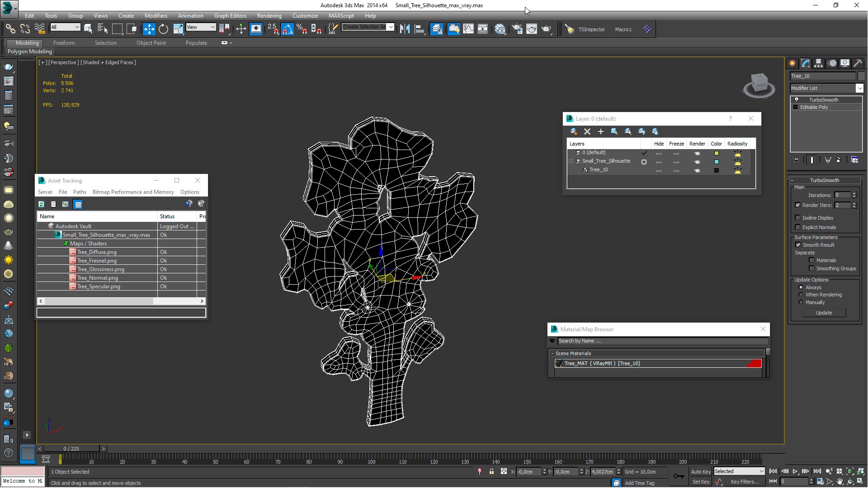Select the Manually update option
This screenshot has width=868, height=488.
(801, 302)
